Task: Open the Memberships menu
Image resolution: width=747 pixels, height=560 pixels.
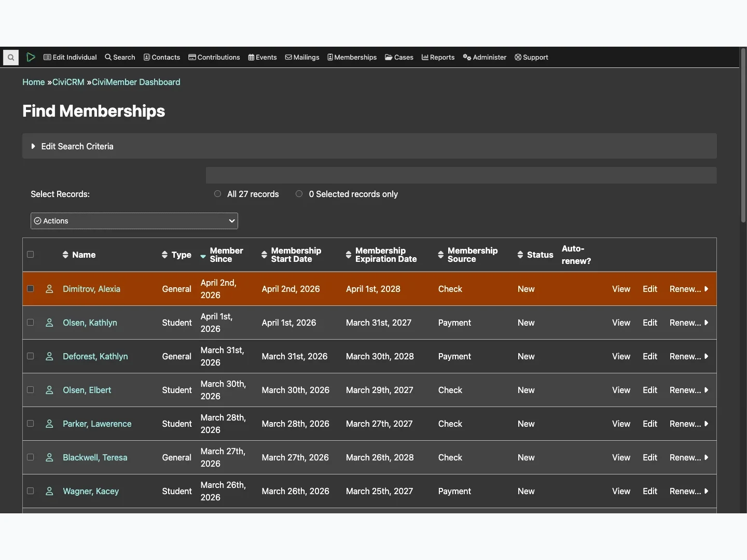Action: pos(352,58)
